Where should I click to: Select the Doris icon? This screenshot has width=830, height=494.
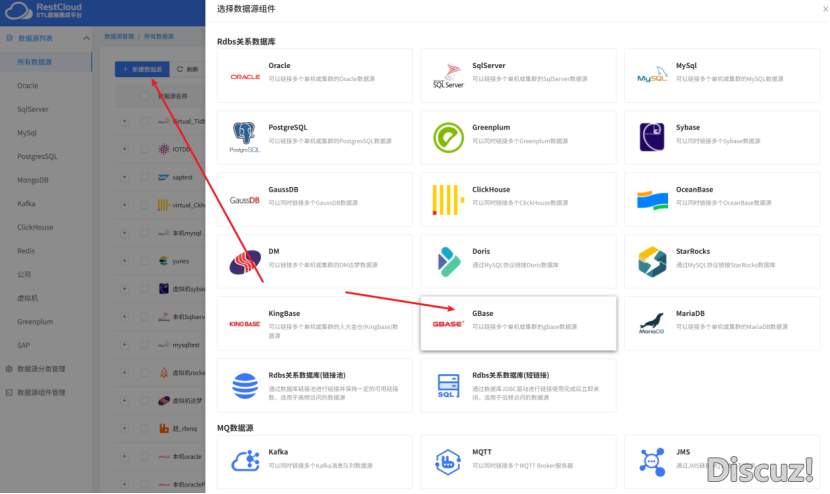click(x=449, y=262)
